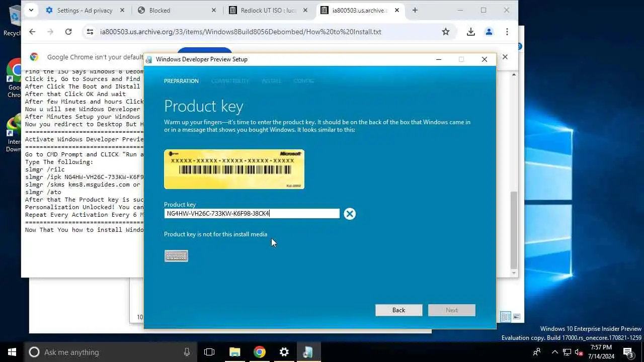Screen dimensions: 644x362
Task: Open the Action Center notifications icon
Action: tap(628, 352)
